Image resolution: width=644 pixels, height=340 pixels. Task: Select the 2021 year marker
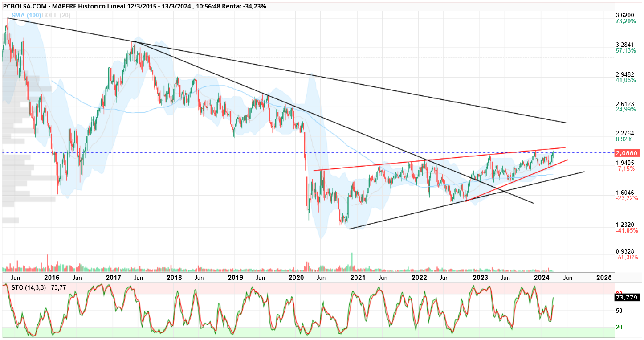pos(358,277)
